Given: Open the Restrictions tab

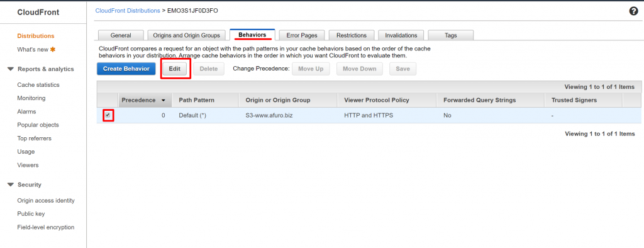Looking at the screenshot, I should click(x=351, y=35).
